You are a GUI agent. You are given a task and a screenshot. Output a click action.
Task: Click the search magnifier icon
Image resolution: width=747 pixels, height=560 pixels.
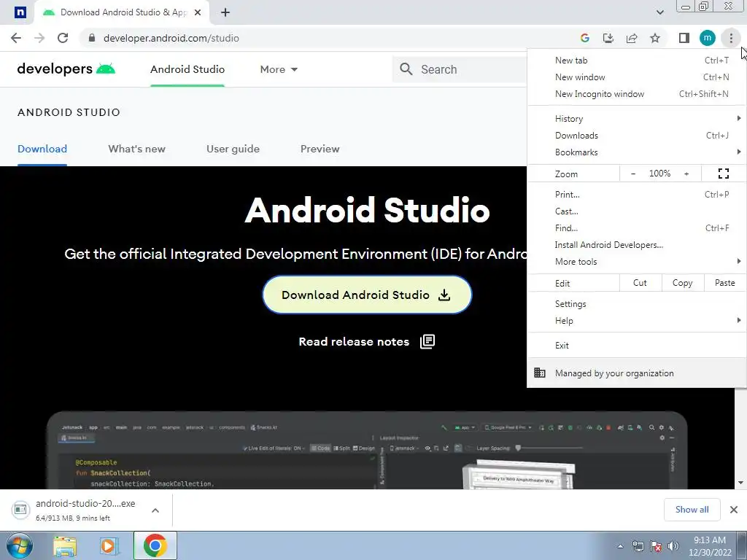click(406, 69)
